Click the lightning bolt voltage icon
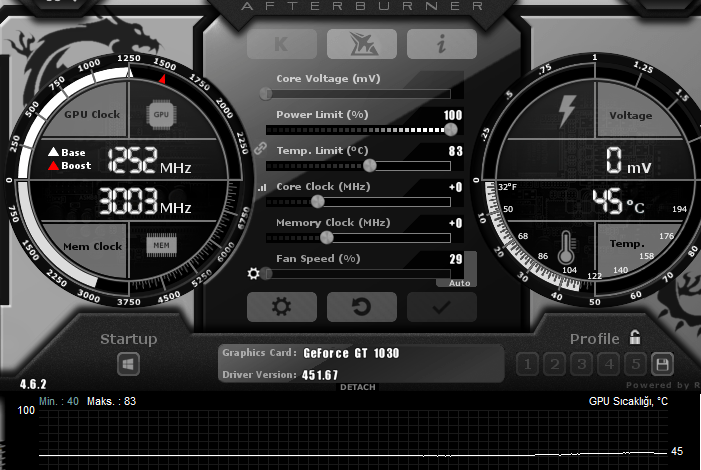 pos(567,111)
